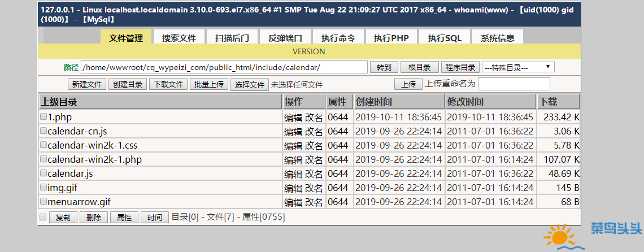The image size is (644, 252).
Task: Click the 上传 upload button
Action: point(408,84)
